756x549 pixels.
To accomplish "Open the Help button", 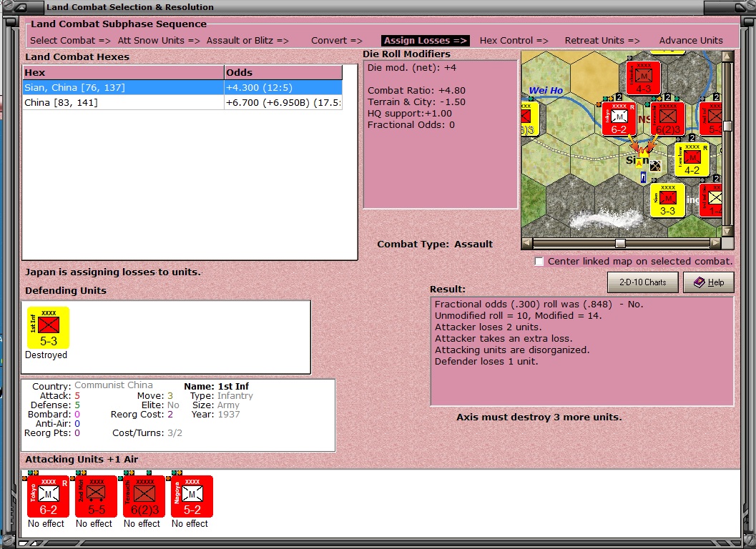I will coord(709,282).
